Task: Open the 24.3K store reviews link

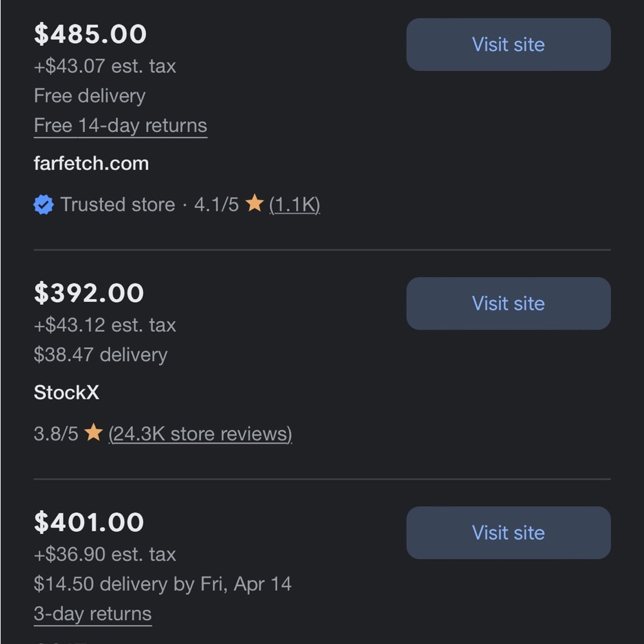Action: pos(200,433)
